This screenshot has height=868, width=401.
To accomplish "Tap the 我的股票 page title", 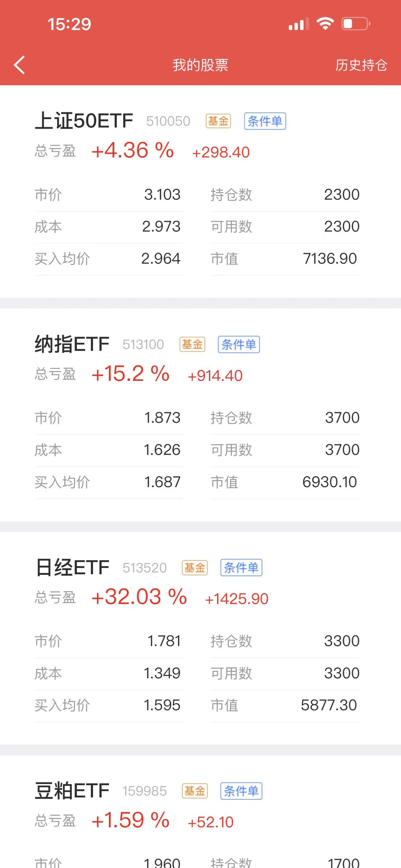I will [x=200, y=65].
